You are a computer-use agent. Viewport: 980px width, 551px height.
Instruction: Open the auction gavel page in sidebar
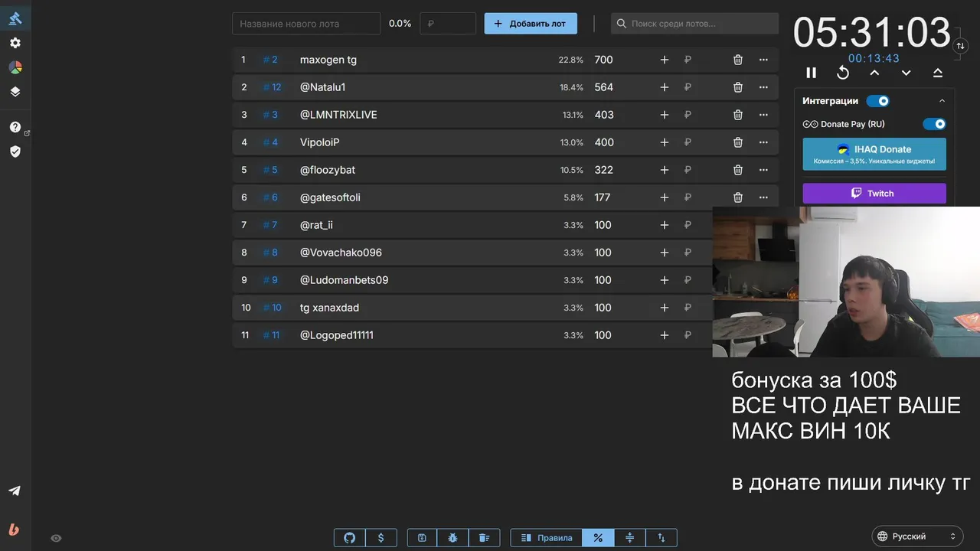click(x=15, y=18)
